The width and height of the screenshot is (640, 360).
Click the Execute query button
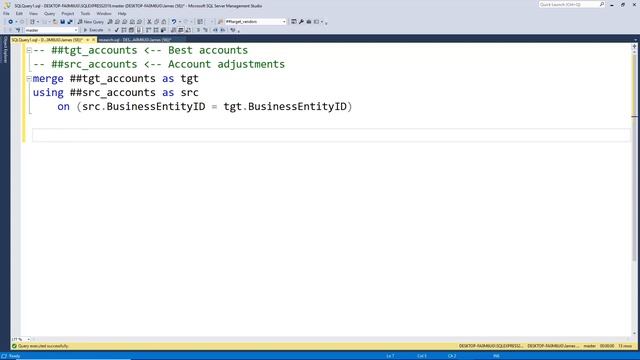(x=93, y=30)
